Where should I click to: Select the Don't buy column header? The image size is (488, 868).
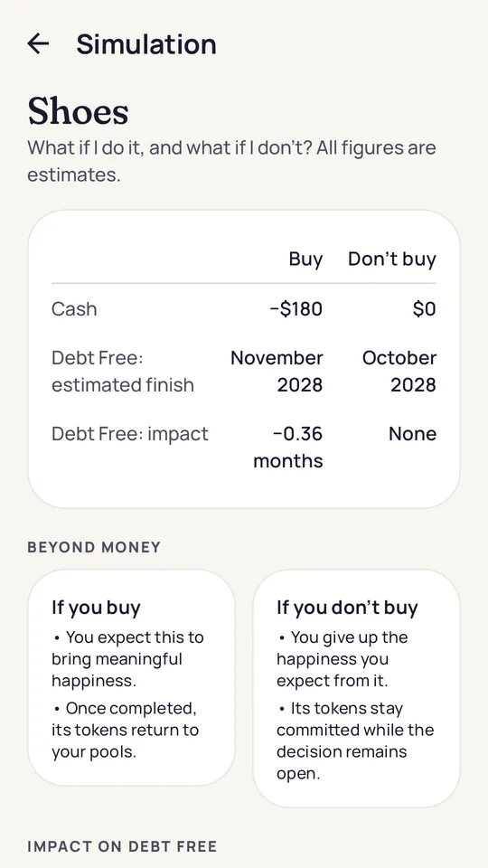coord(391,259)
